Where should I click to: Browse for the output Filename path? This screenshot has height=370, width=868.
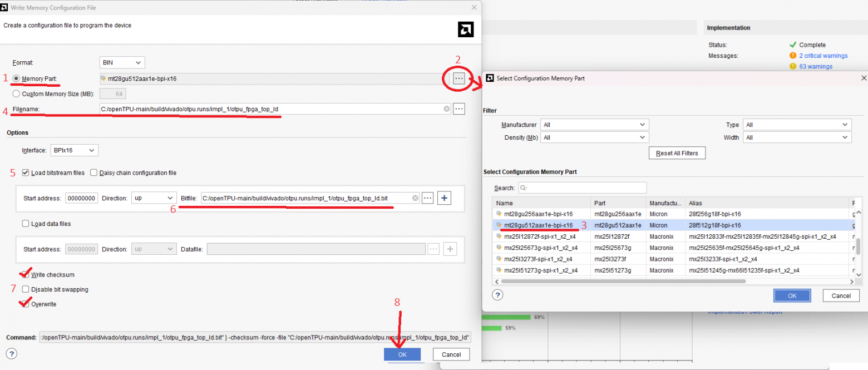click(x=459, y=109)
